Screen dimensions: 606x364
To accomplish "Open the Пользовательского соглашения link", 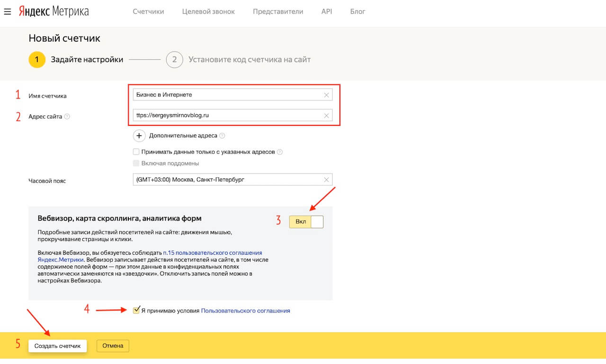I will click(246, 311).
